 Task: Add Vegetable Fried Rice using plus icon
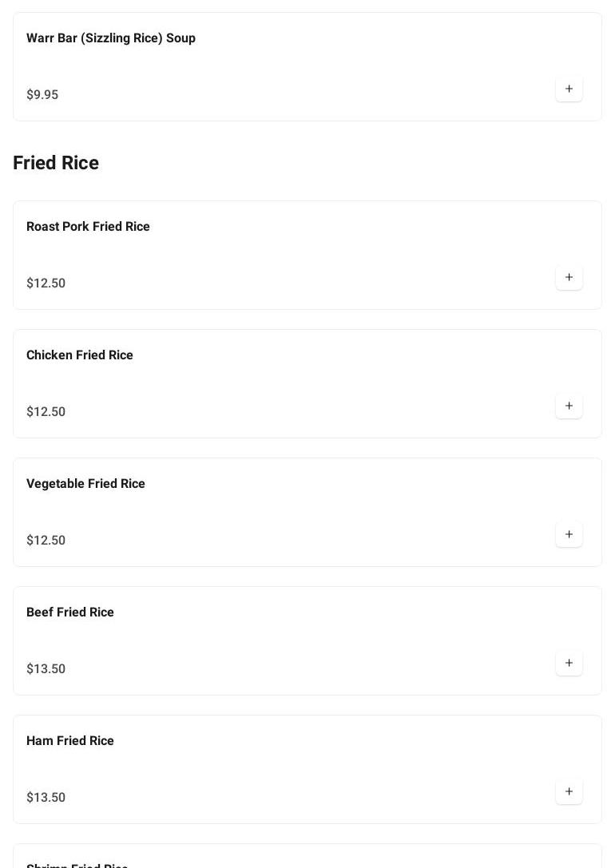coord(569,534)
